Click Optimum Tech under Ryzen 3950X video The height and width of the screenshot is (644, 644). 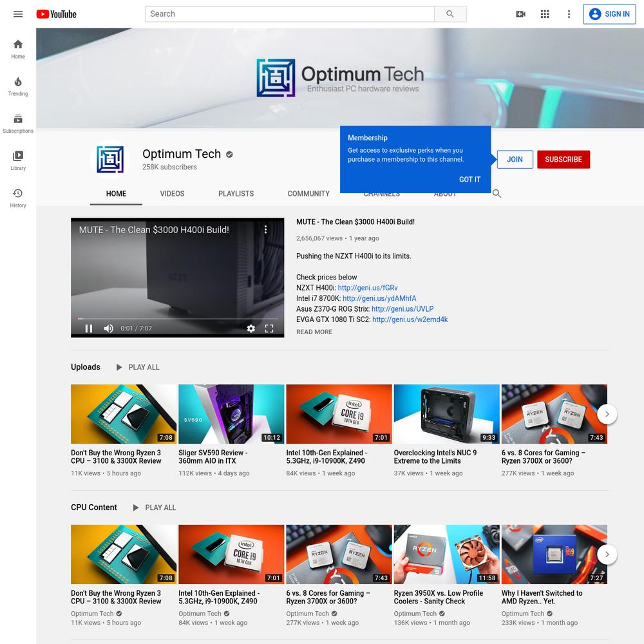click(x=415, y=614)
